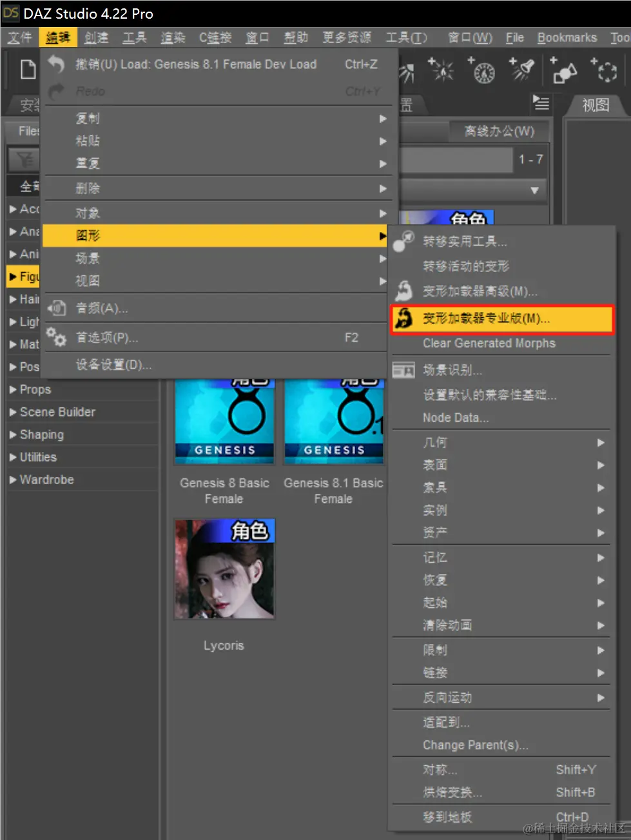Click the Create Point Light icon
The image size is (631, 840).
coord(442,72)
